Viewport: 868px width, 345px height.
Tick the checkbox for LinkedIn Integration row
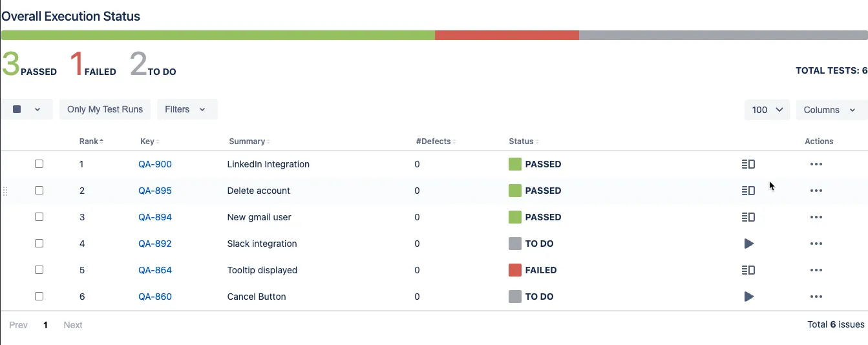(x=39, y=164)
